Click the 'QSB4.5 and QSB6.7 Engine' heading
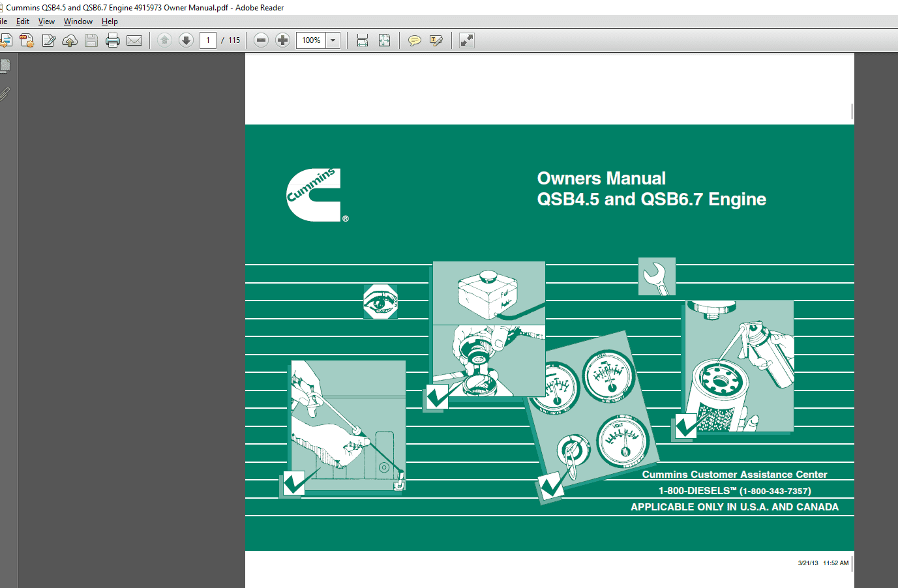898x588 pixels. tap(651, 199)
